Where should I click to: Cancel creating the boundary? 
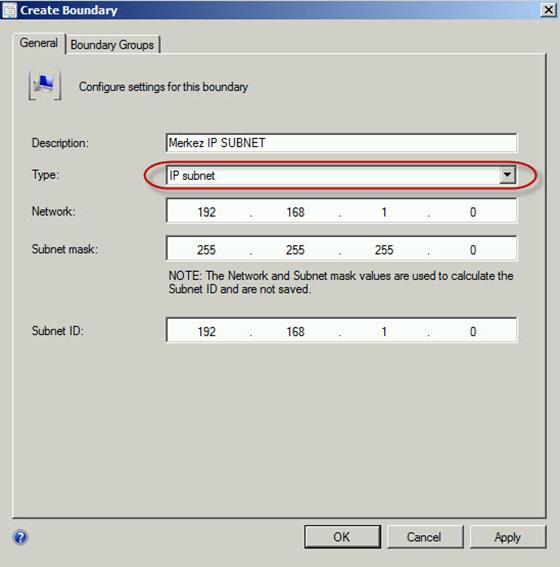click(425, 537)
